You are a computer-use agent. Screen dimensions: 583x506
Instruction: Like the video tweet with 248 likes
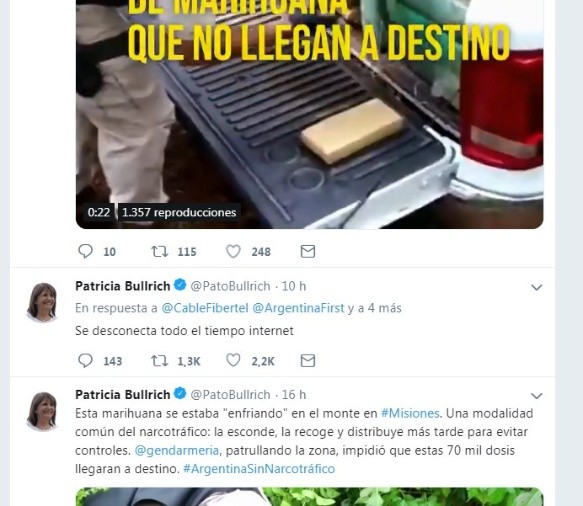pos(233,251)
